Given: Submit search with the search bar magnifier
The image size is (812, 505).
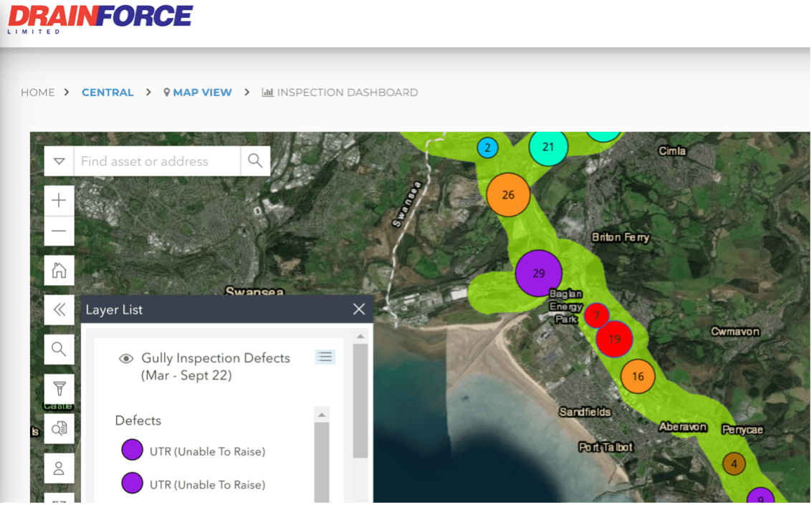Looking at the screenshot, I should click(255, 161).
